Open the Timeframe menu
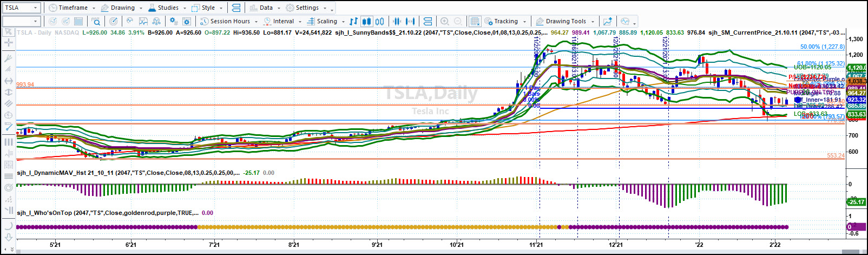 71,8
